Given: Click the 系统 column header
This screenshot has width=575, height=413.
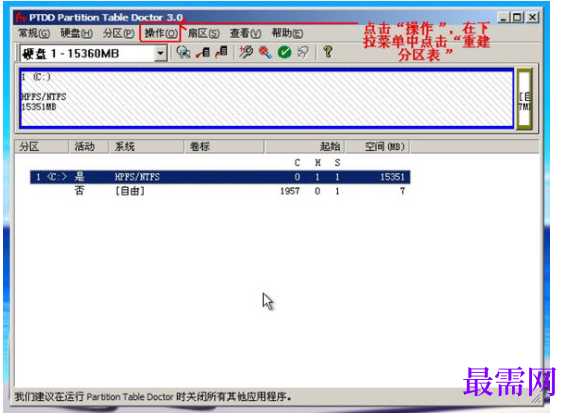Looking at the screenshot, I should click(146, 147).
